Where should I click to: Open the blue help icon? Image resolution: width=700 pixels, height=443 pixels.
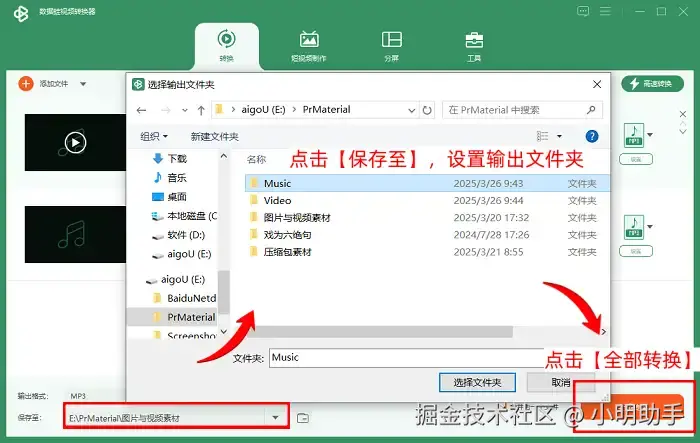pyautogui.click(x=592, y=136)
